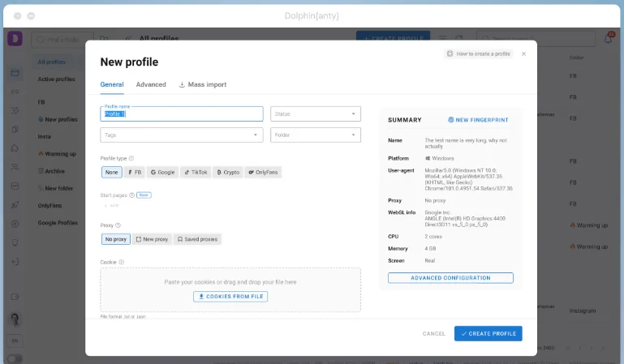Click the EN language selector
Image resolution: width=624 pixels, height=364 pixels.
point(15,340)
